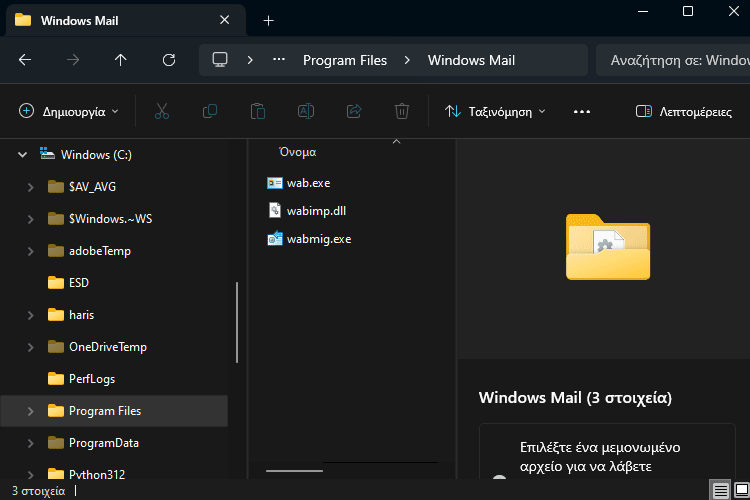Close the Windows Mail tab

(x=224, y=20)
